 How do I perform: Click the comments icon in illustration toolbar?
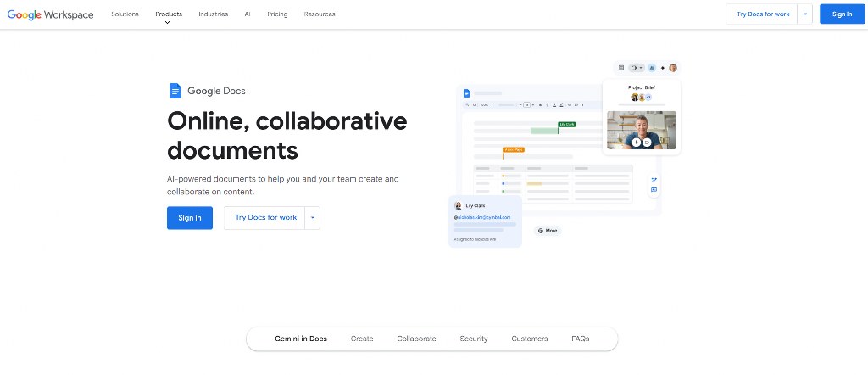(621, 68)
